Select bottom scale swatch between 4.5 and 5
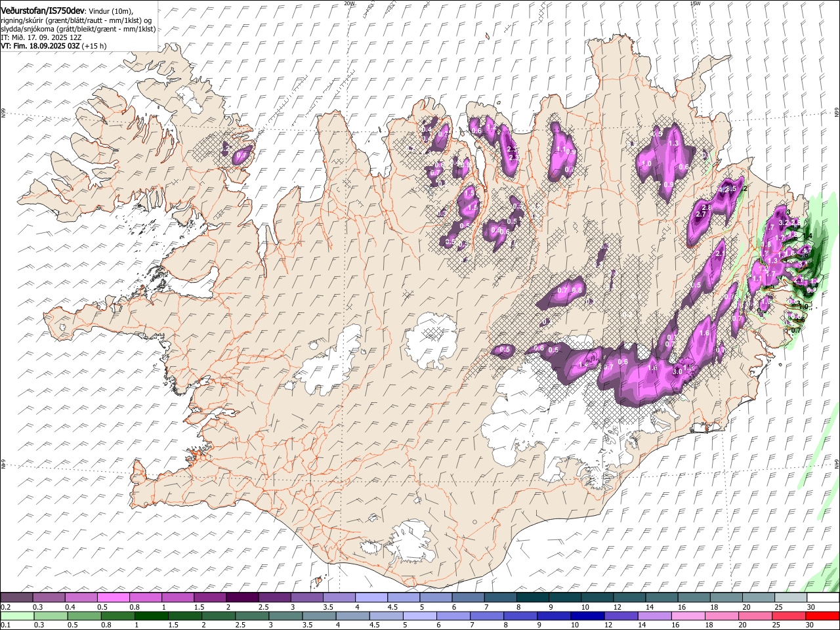The width and height of the screenshot is (840, 630). tap(386, 616)
